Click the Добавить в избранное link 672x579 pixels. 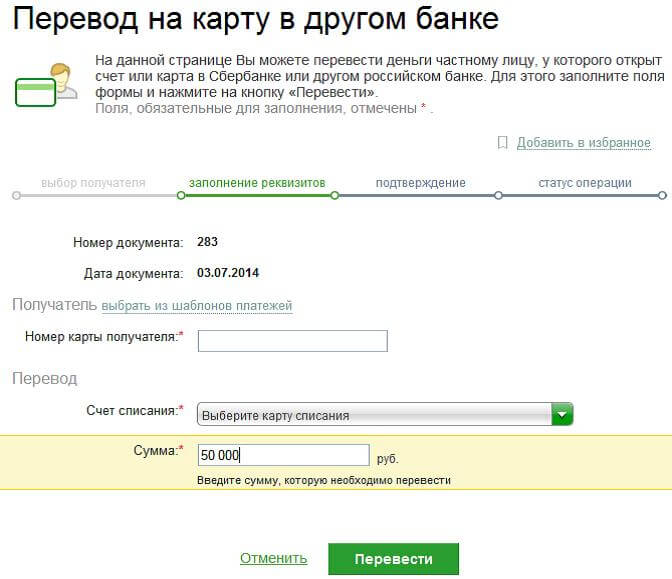[x=583, y=143]
